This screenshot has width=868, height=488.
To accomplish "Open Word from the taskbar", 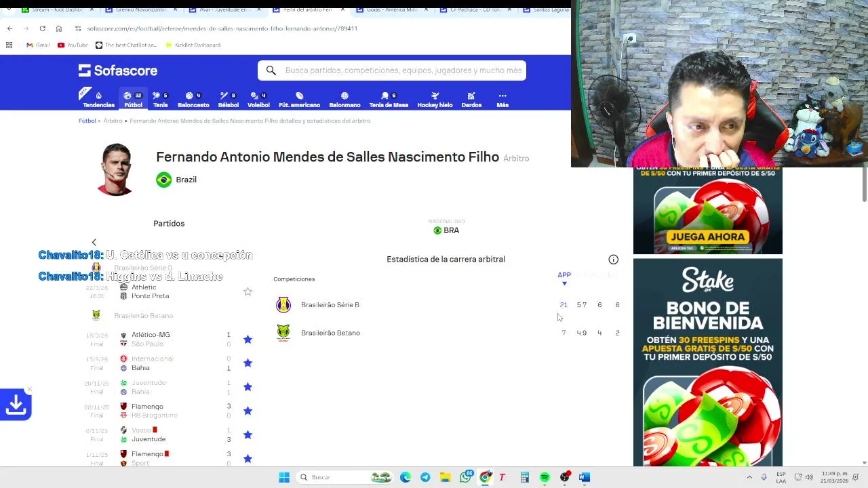I will click(x=584, y=477).
